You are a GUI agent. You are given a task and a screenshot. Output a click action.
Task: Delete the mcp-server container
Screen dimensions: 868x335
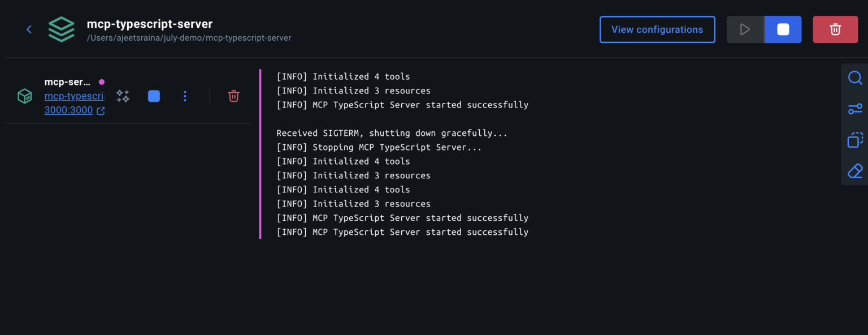pyautogui.click(x=233, y=96)
